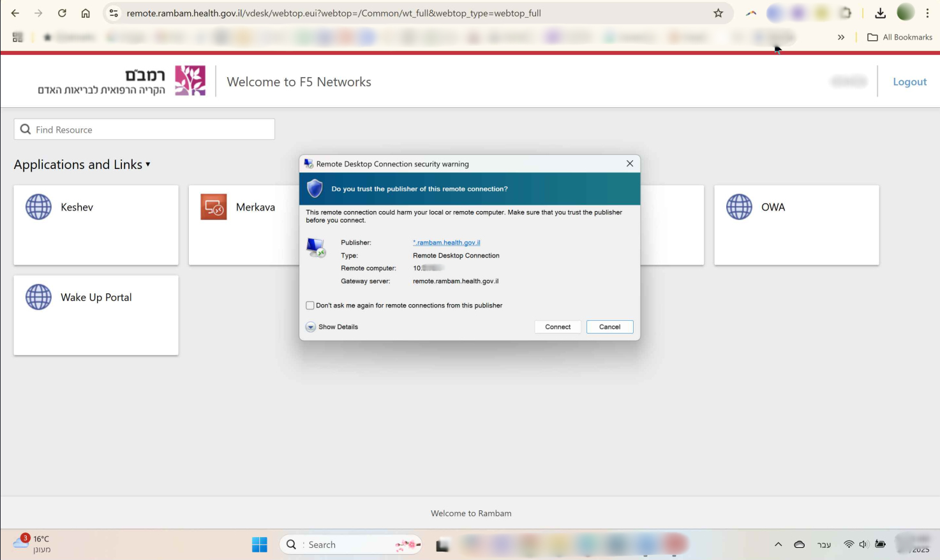Click the shield icon in warning dialog

tap(315, 189)
